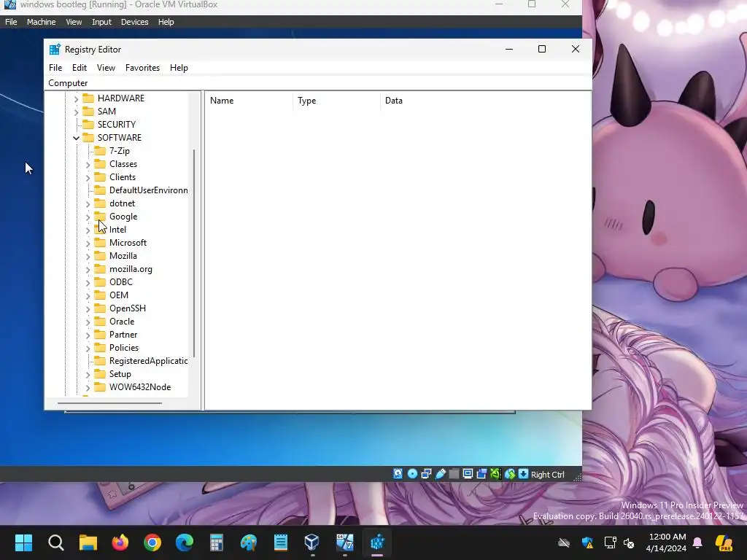Viewport: 747px width, 560px height.
Task: Launch Firefox from the taskbar
Action: pyautogui.click(x=120, y=542)
